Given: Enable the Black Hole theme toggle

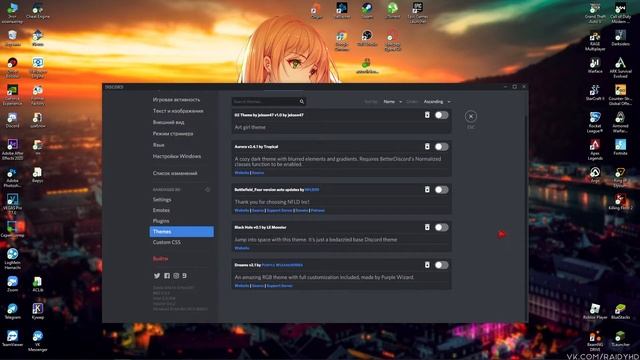Looking at the screenshot, I should click(x=441, y=227).
